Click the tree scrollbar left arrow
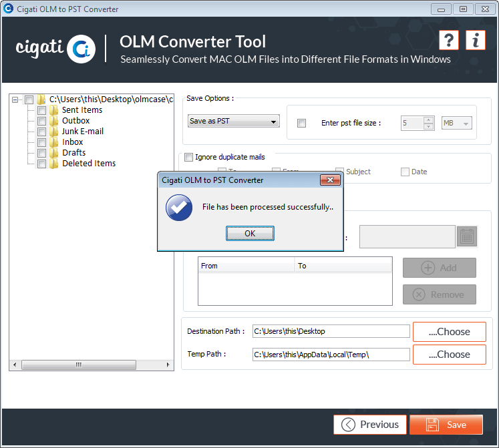 [x=15, y=365]
